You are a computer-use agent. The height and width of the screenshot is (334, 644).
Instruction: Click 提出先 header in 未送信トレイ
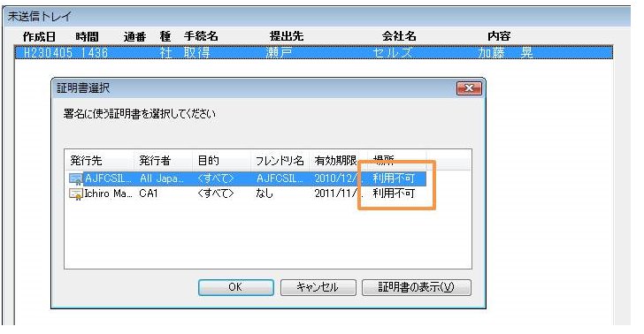pos(287,36)
